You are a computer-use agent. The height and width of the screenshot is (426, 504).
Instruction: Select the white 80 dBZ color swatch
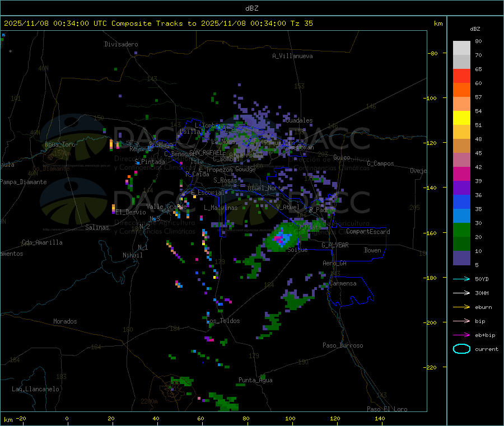coord(461,48)
